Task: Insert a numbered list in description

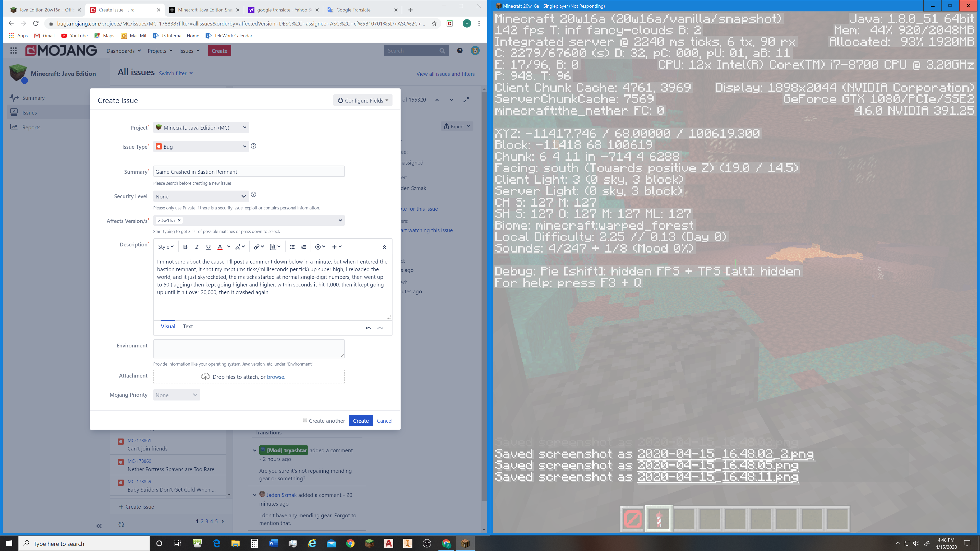Action: (x=304, y=247)
